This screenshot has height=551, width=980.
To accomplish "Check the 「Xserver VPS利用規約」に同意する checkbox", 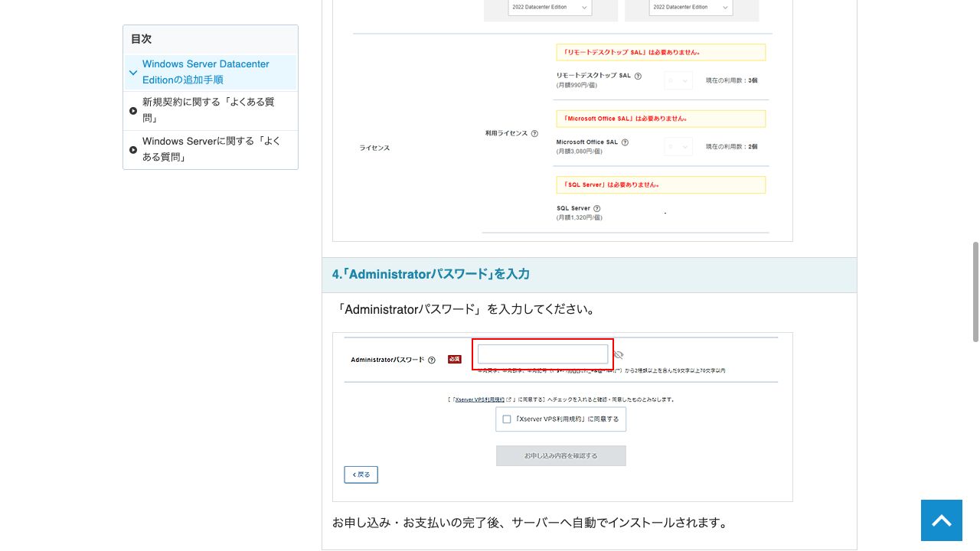I will pyautogui.click(x=507, y=419).
